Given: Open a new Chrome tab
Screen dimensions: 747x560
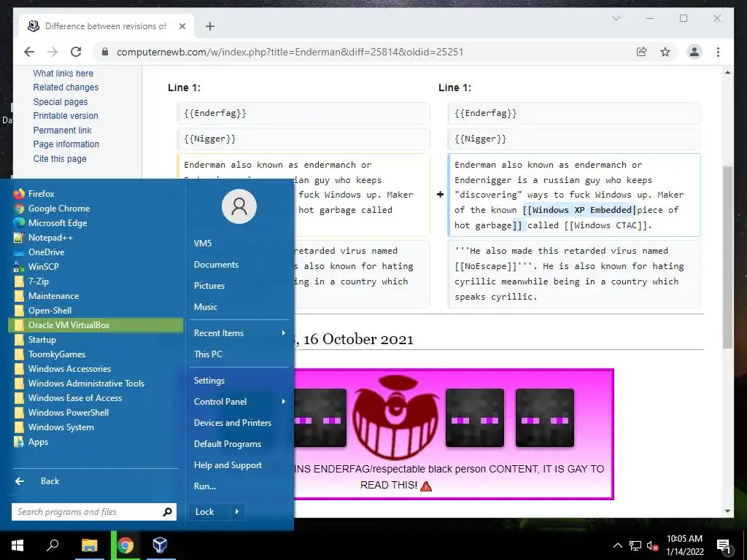Looking at the screenshot, I should [x=210, y=26].
